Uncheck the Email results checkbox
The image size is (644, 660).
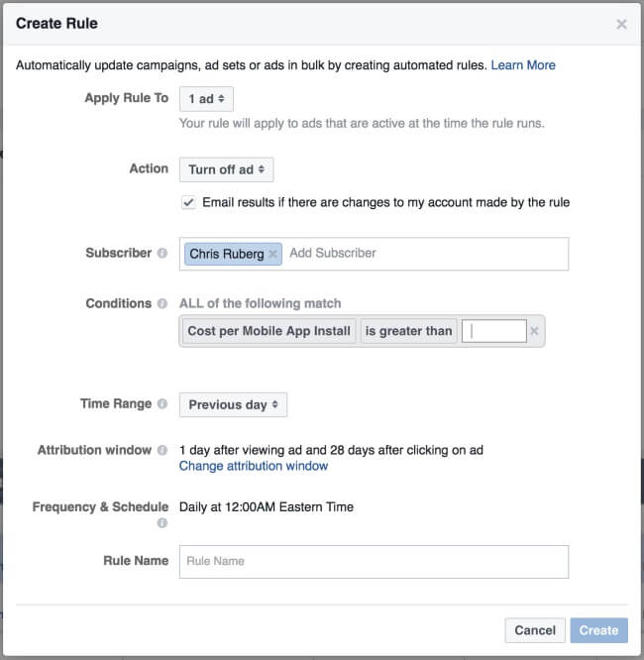coord(188,202)
